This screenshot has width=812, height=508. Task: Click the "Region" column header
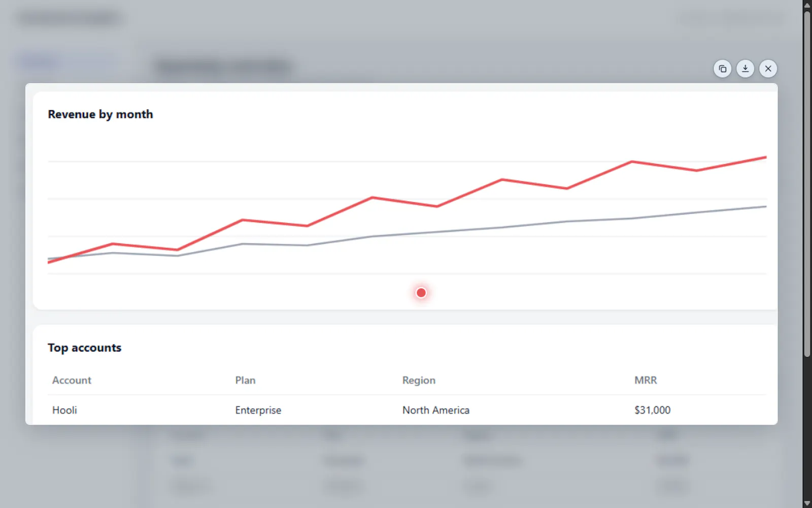tap(419, 380)
